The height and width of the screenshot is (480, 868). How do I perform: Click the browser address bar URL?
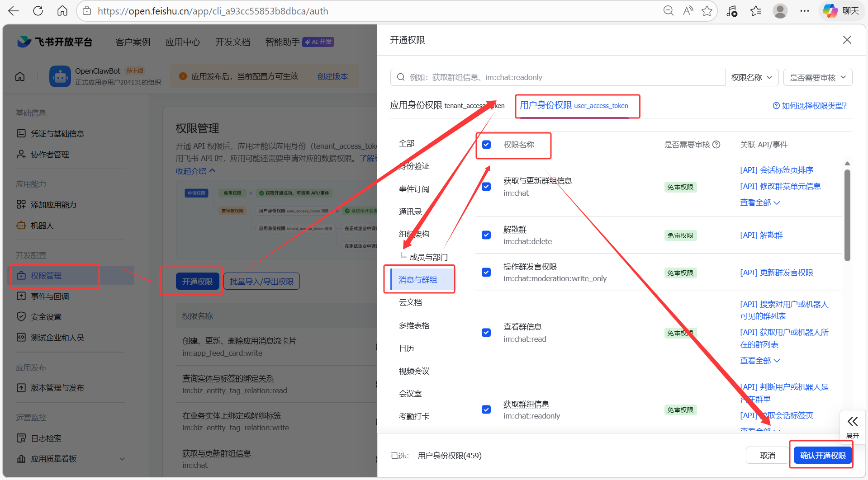[213, 11]
